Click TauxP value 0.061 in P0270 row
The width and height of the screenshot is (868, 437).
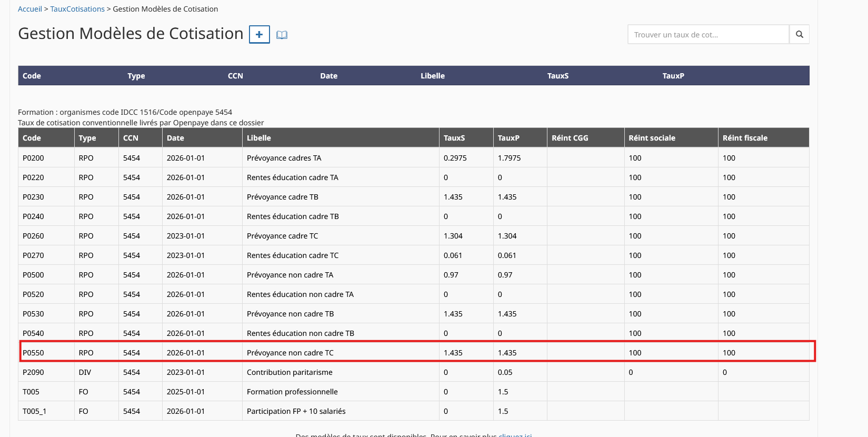click(x=507, y=255)
